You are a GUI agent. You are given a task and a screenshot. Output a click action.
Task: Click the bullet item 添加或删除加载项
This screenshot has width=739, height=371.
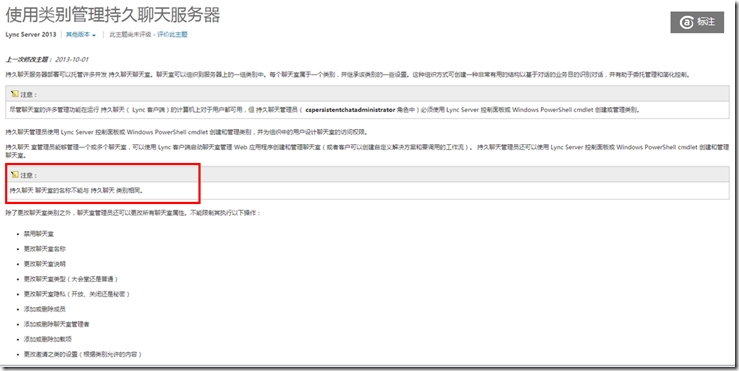pyautogui.click(x=48, y=339)
